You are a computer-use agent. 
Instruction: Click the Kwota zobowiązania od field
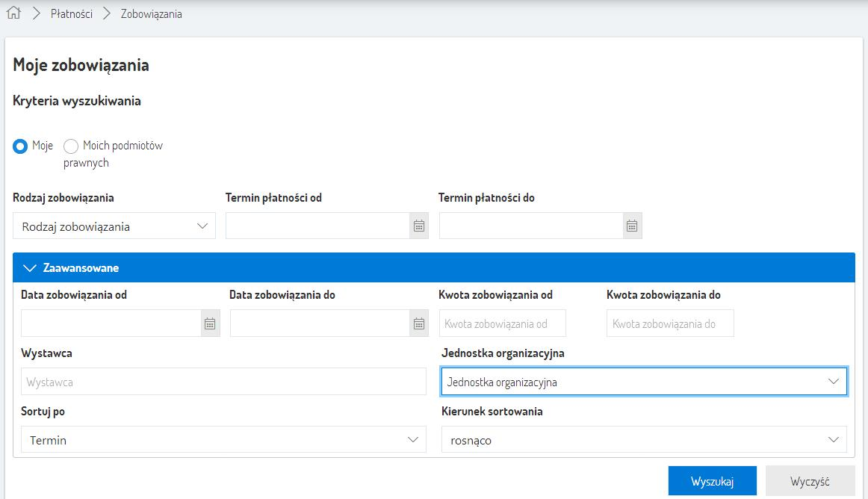[502, 323]
